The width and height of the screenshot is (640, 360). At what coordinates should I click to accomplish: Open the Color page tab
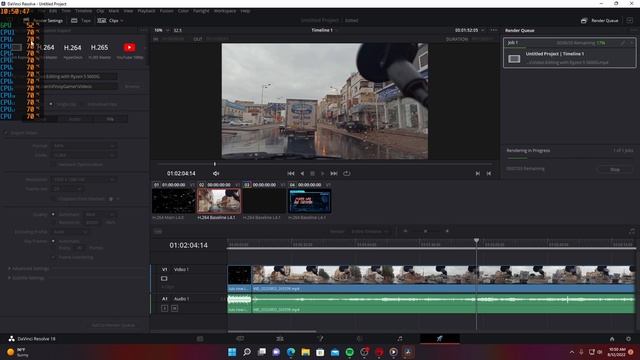pos(360,339)
